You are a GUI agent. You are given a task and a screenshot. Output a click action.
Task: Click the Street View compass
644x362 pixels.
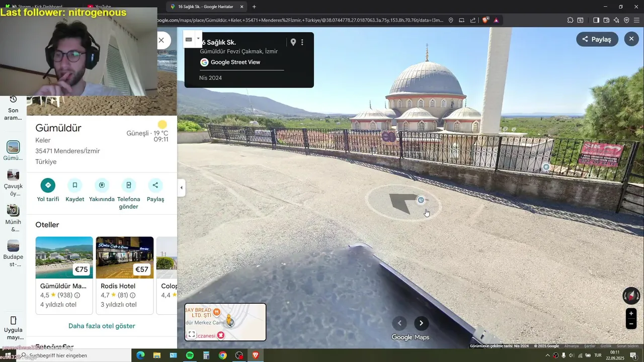(631, 296)
